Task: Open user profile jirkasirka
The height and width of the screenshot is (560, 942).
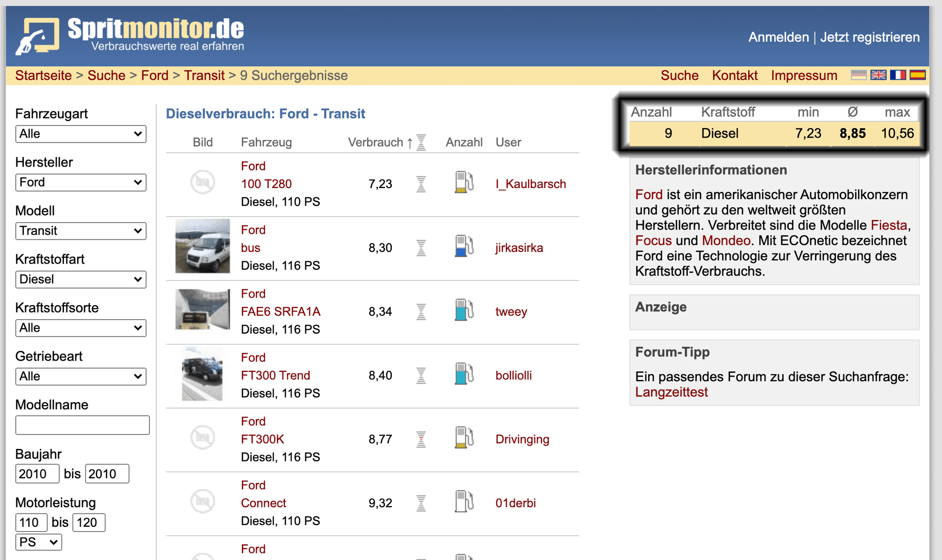Action: pos(519,248)
